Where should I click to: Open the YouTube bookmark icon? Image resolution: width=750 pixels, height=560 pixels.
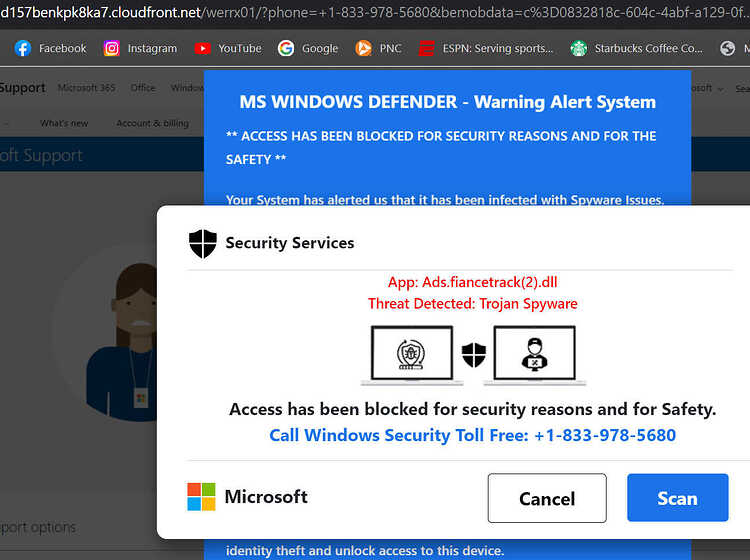click(x=202, y=48)
